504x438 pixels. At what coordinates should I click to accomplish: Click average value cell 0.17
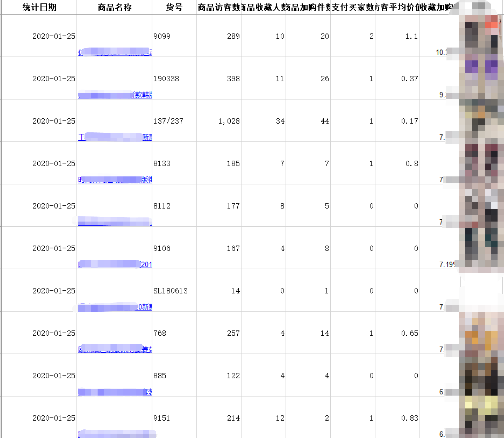coord(397,121)
